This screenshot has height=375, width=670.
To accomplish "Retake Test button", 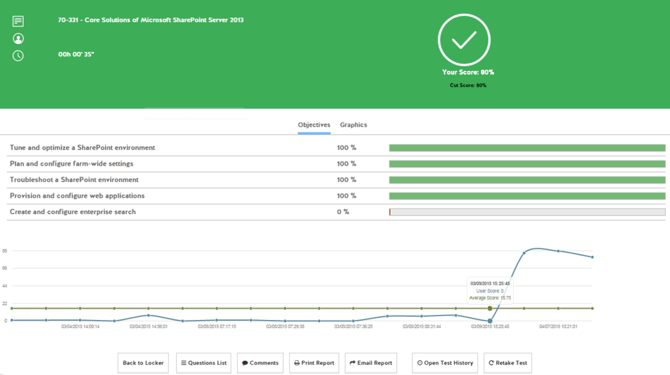I will tap(508, 363).
